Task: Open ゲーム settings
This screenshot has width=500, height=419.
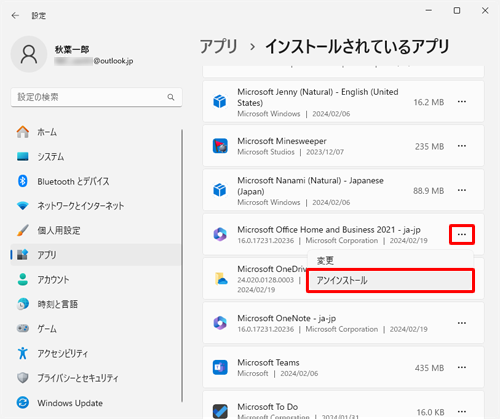Action: tap(96, 329)
